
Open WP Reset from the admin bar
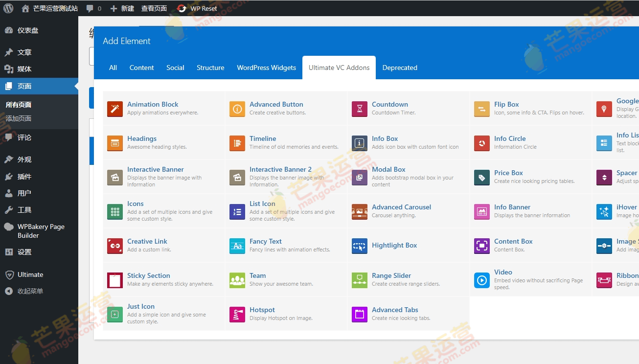[197, 8]
